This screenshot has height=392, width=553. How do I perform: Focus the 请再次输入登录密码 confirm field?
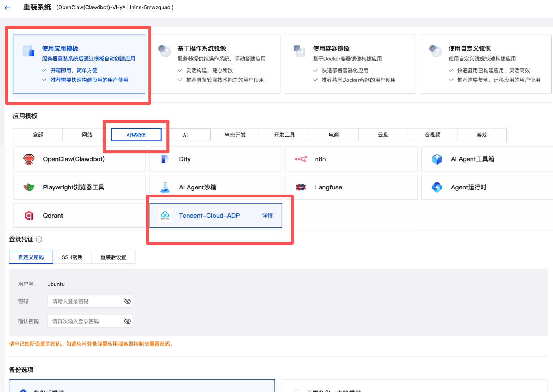tap(91, 321)
